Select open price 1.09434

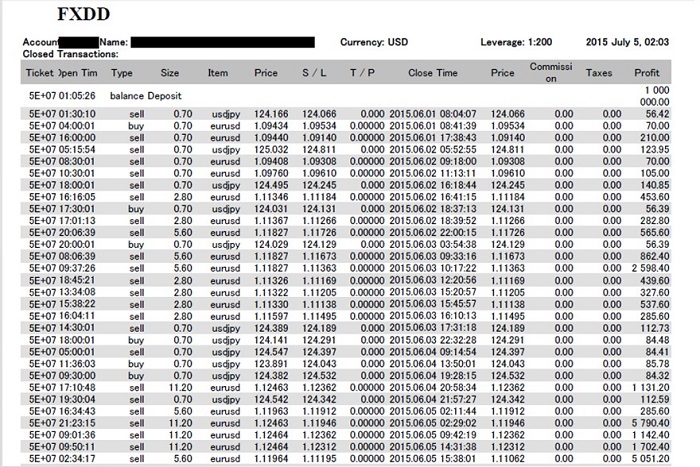click(271, 126)
